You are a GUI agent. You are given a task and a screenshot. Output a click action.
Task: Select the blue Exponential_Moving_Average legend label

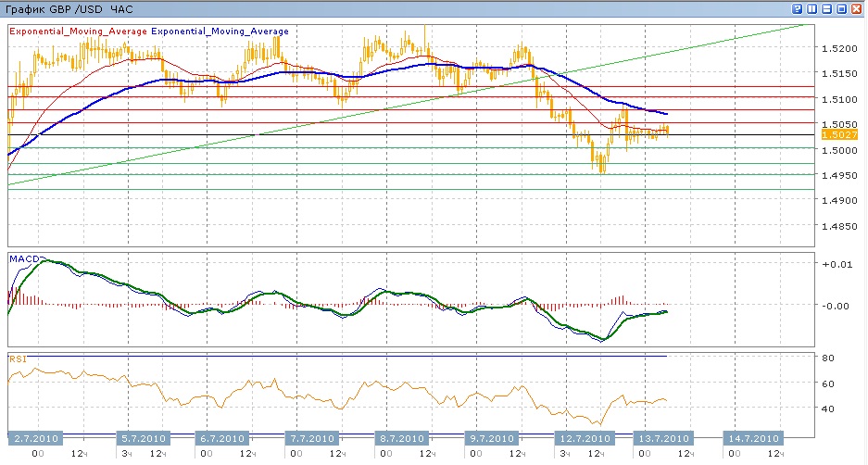(220, 31)
